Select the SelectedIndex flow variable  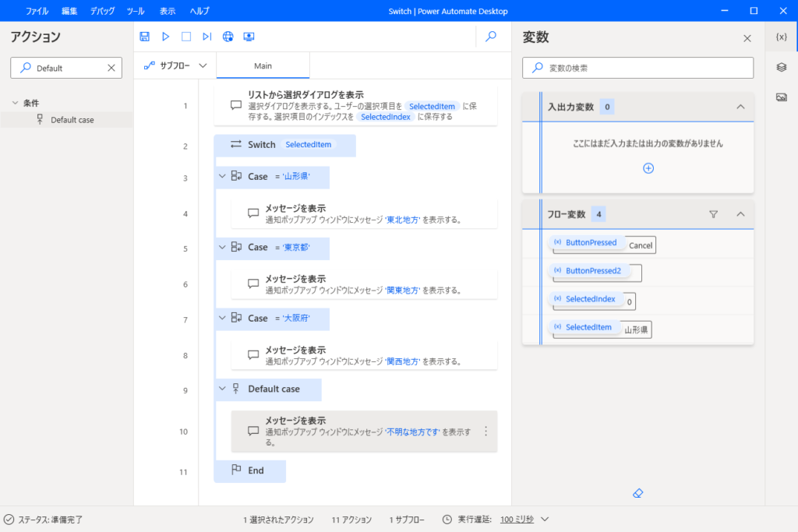pyautogui.click(x=589, y=299)
